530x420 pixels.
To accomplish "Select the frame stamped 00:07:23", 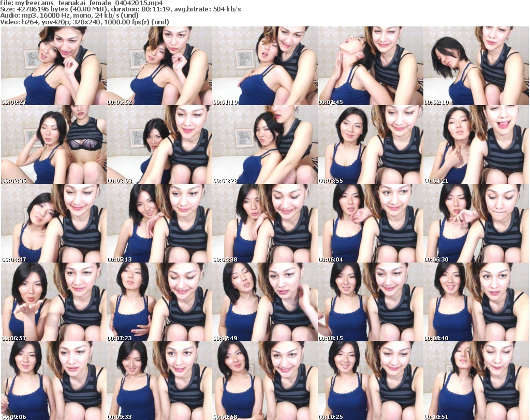I will [159, 302].
